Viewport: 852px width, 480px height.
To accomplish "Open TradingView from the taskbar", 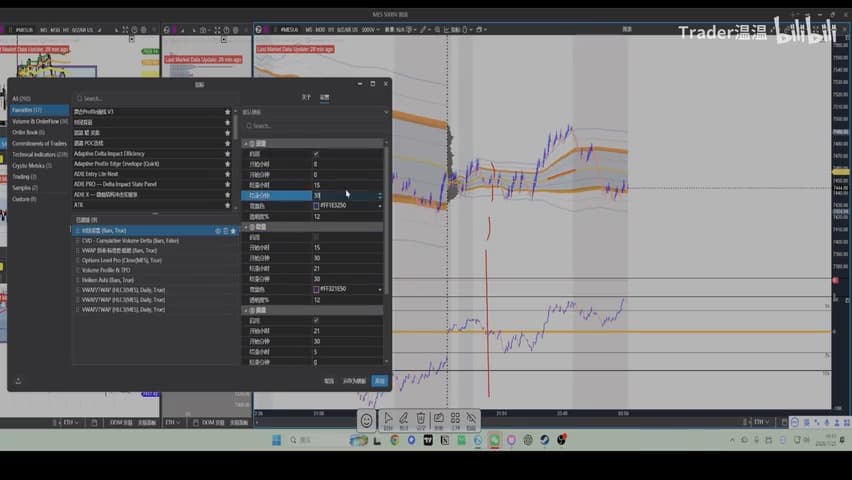I will [428, 440].
